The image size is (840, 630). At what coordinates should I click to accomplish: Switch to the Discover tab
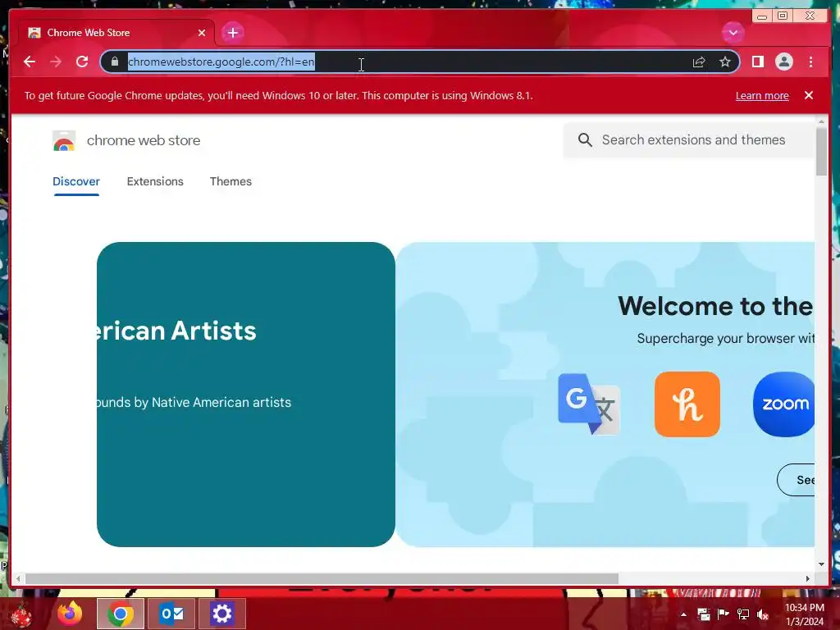coord(76,181)
